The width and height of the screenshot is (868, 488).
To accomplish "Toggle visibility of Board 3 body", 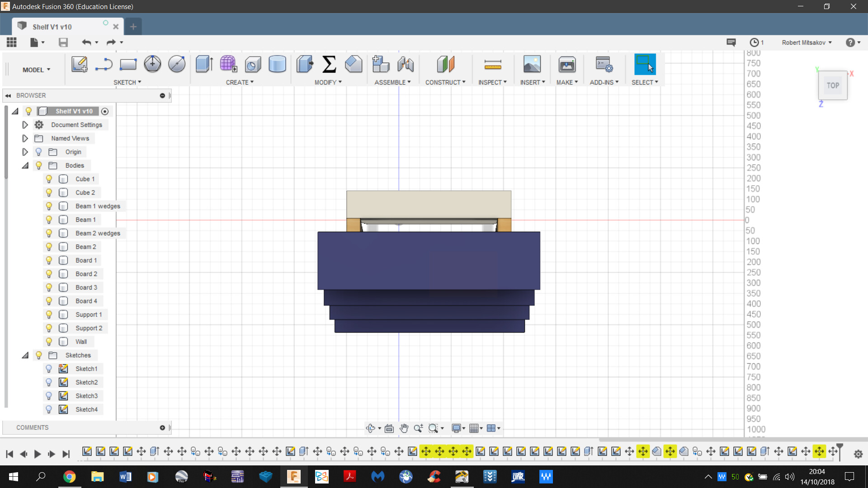I will 49,287.
